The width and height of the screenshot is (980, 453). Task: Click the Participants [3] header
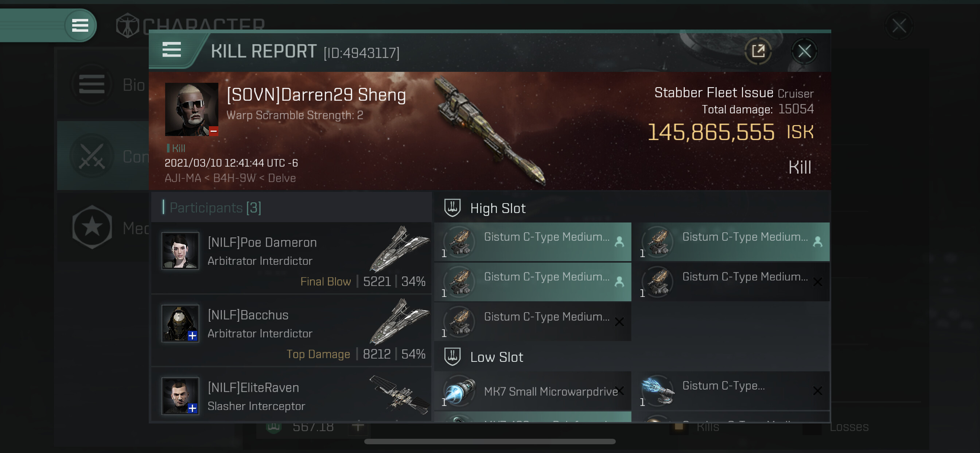(215, 208)
